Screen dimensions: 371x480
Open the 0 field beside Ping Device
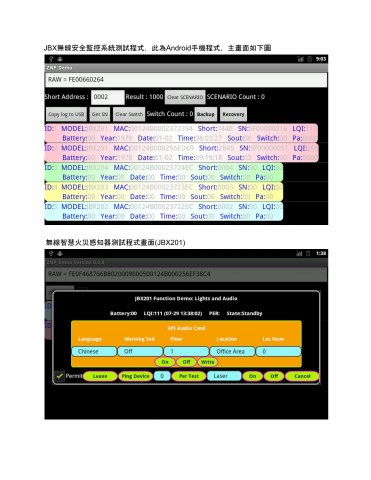[162, 376]
